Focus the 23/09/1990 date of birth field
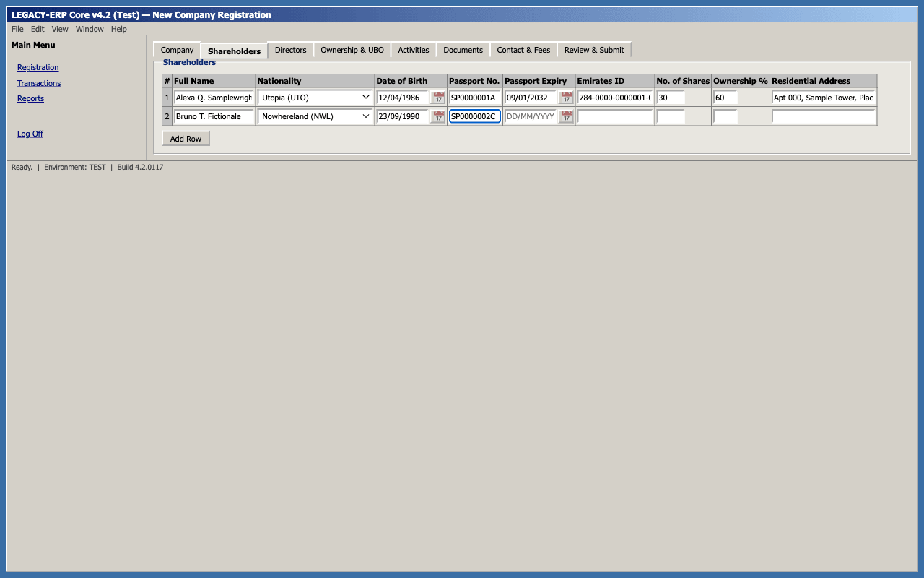This screenshot has width=924, height=578. point(403,116)
